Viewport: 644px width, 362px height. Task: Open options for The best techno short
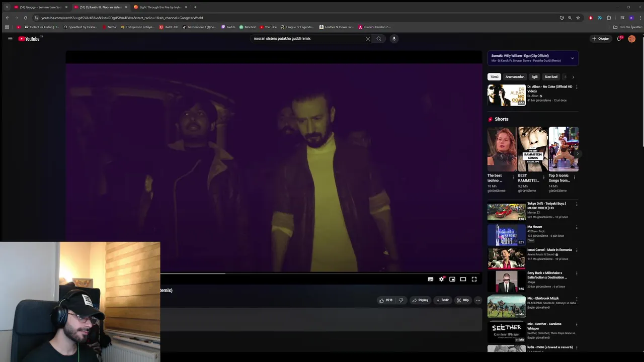[513, 177]
